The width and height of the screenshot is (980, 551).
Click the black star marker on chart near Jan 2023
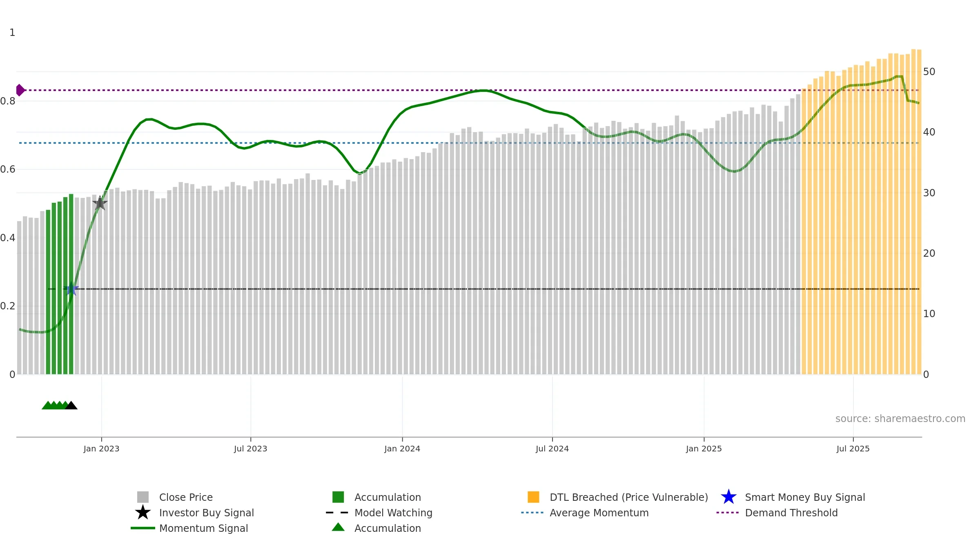point(100,203)
